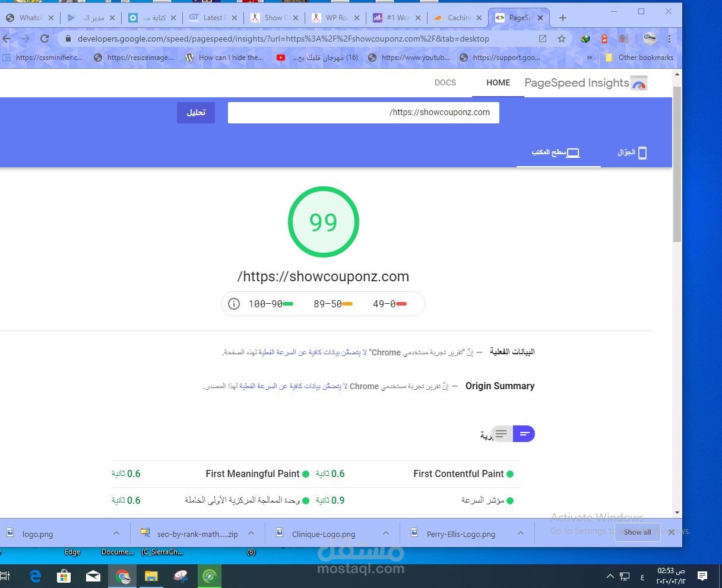Image resolution: width=722 pixels, height=588 pixels.
Task: Open the 'How can I hide the...' bookmark
Action: point(224,58)
